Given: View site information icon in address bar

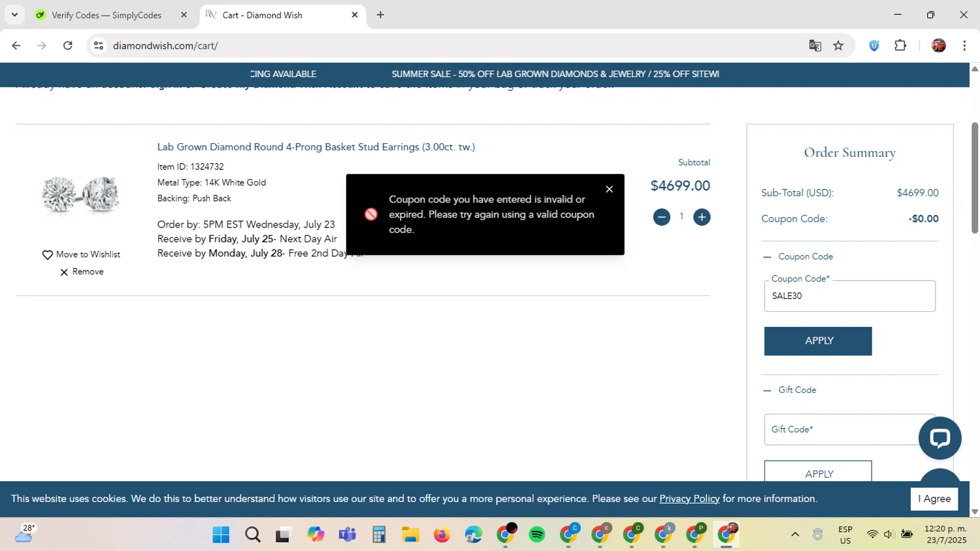Looking at the screenshot, I should pyautogui.click(x=99, y=46).
